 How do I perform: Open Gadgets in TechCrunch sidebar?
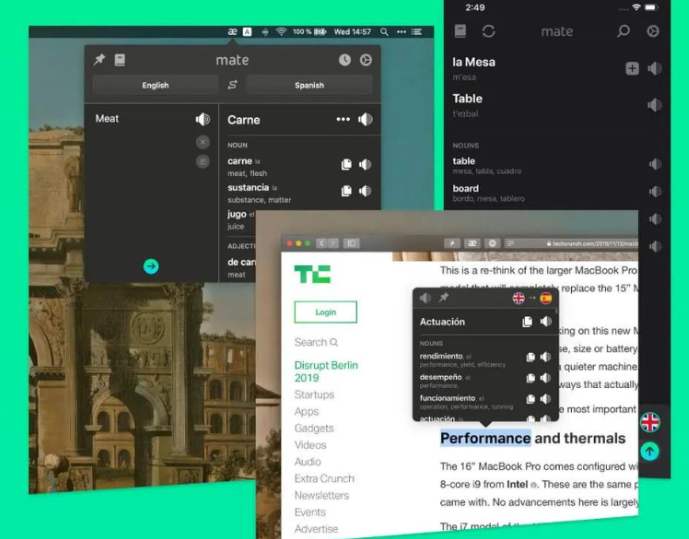(x=314, y=428)
